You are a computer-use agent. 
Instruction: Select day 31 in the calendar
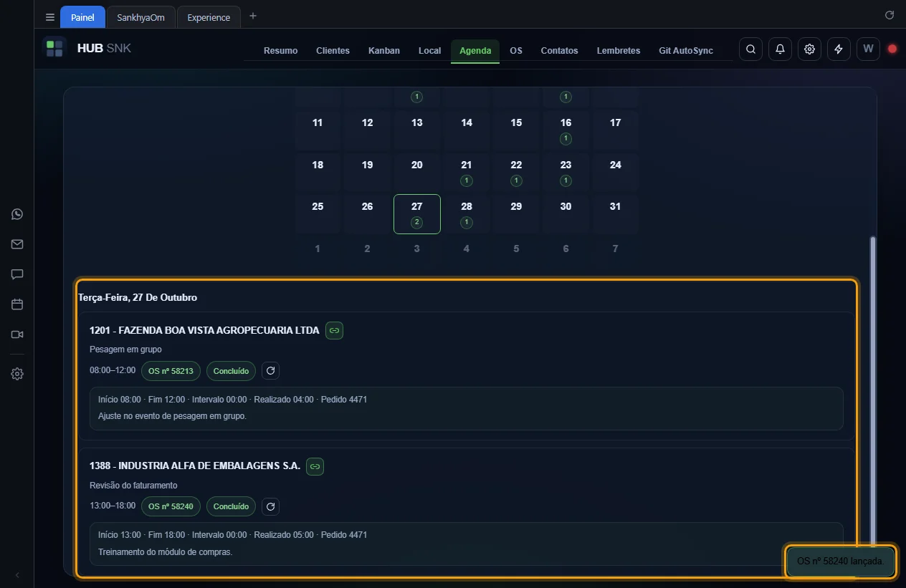(x=615, y=213)
